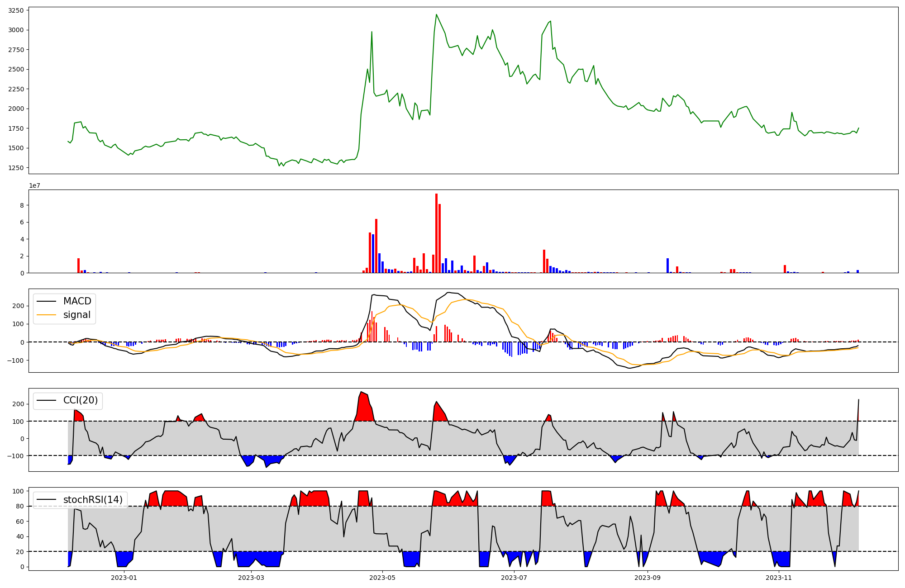Viewport: 905px width, 588px height.
Task: Click the 1e7 volume scale label
Action: [34, 185]
